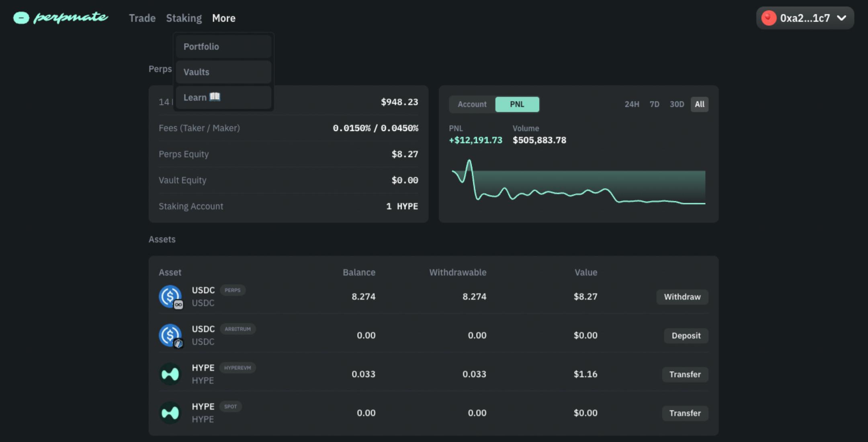This screenshot has height=442, width=868.
Task: Click the HYPEREVM badge next to HYPE
Action: tap(237, 368)
